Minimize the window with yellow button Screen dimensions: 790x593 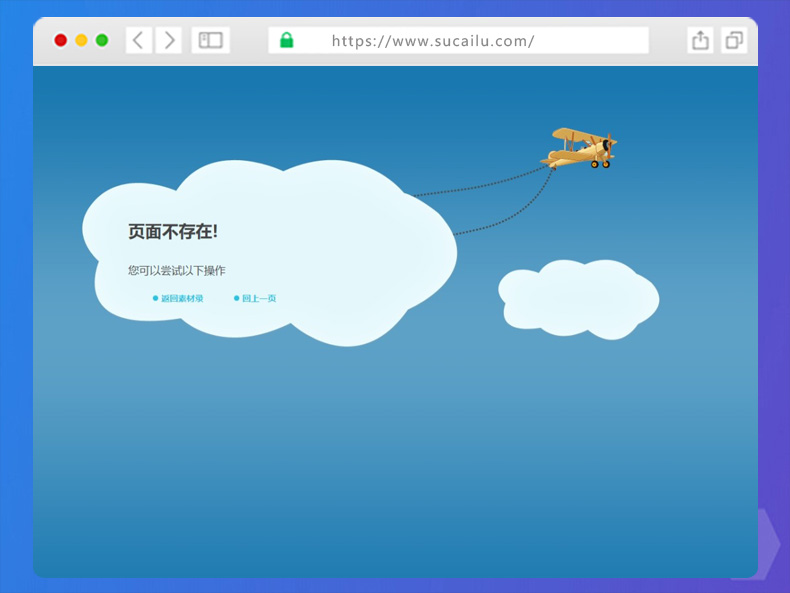click(81, 40)
